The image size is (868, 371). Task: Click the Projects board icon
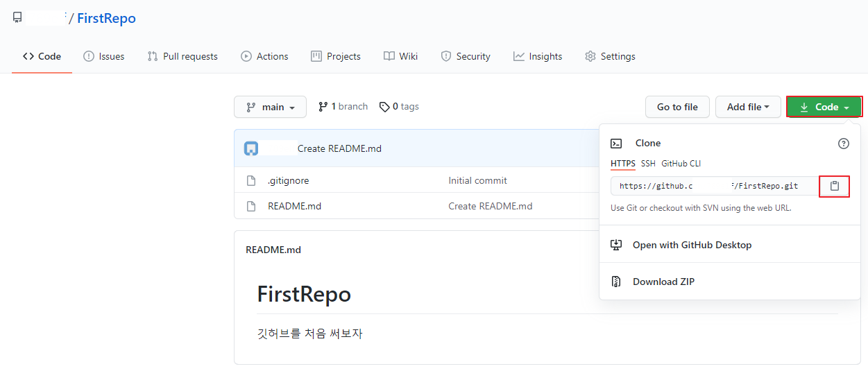click(316, 56)
